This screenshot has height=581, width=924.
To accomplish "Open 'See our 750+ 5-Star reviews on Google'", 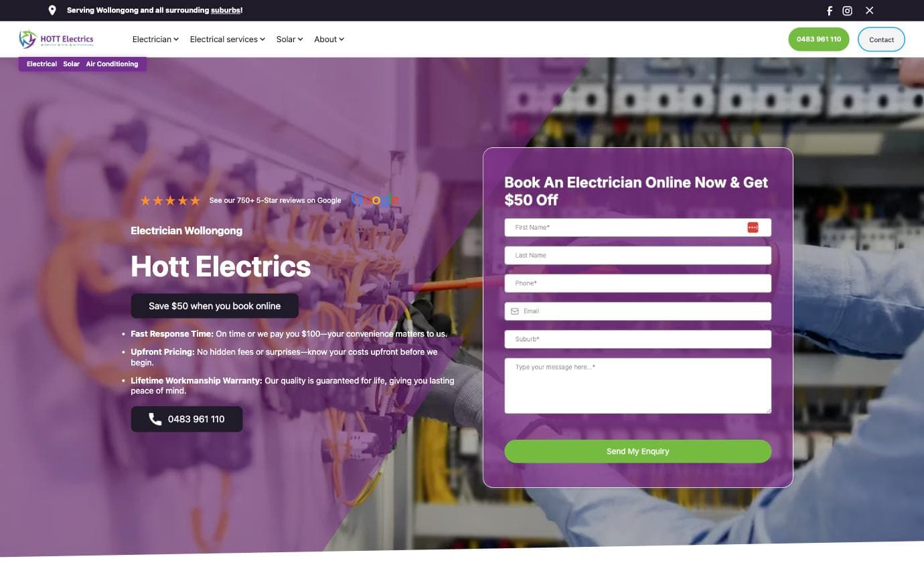I will [275, 201].
